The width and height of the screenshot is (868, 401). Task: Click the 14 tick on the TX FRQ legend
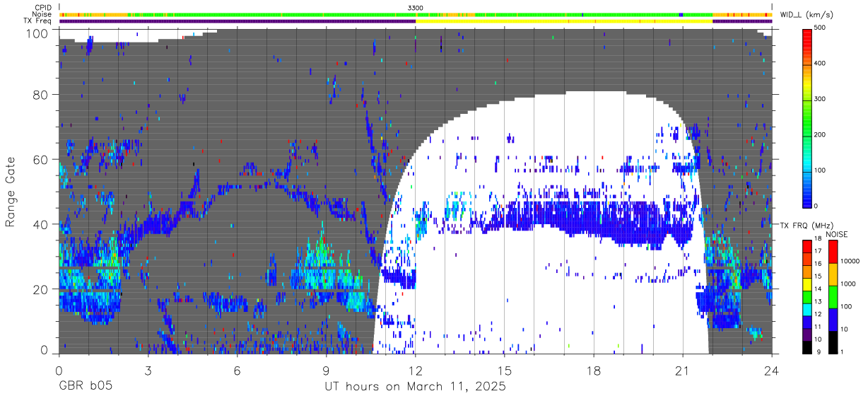(819, 289)
